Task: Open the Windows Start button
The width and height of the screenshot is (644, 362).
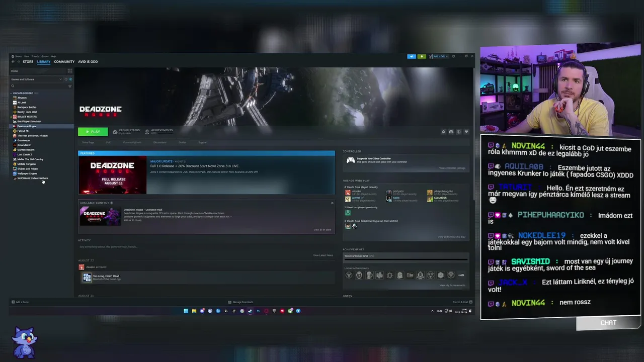Action: coord(186,311)
